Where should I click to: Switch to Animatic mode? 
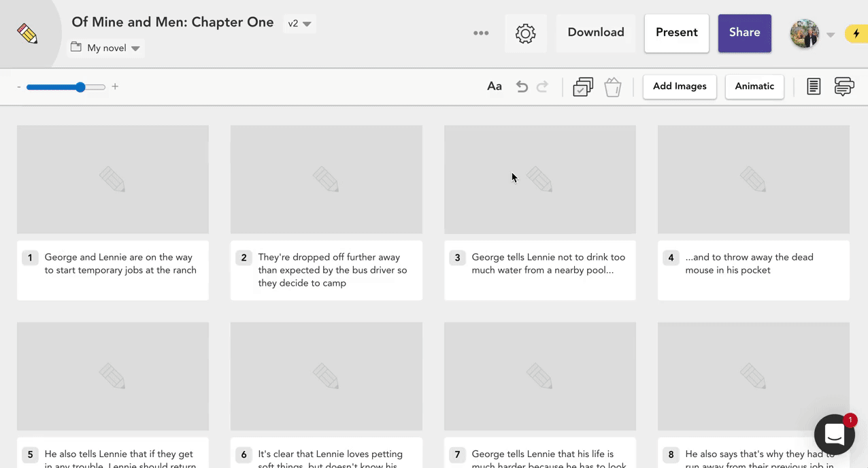[x=754, y=86]
